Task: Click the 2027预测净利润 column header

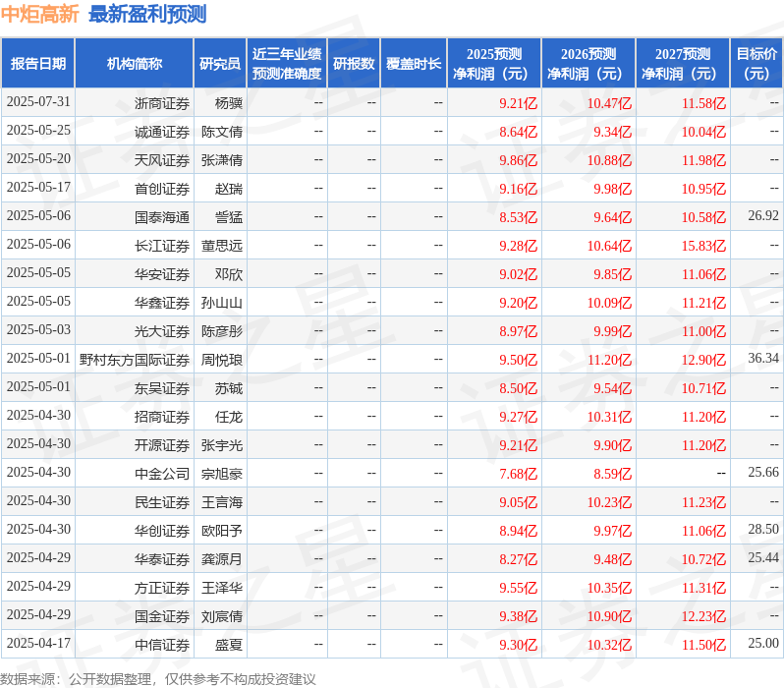Action: pos(683,63)
